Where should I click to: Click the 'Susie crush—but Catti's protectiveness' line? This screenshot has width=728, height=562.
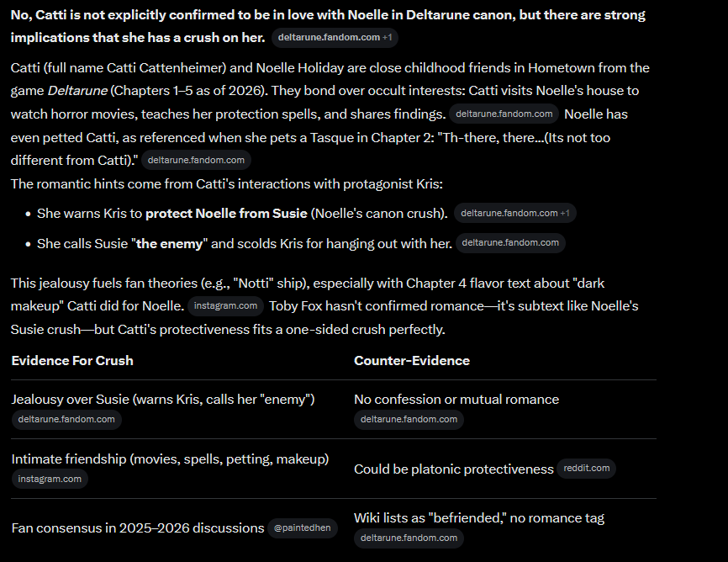pos(228,330)
